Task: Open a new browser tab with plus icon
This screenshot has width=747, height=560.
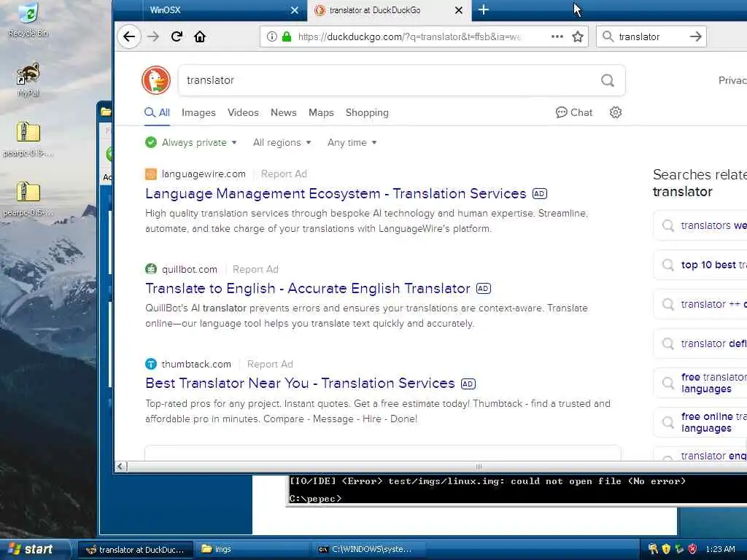Action: [x=484, y=10]
